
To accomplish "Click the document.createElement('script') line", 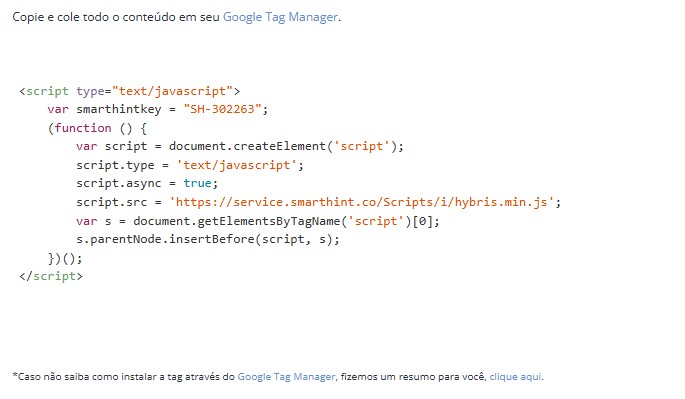I will pyautogui.click(x=240, y=146).
